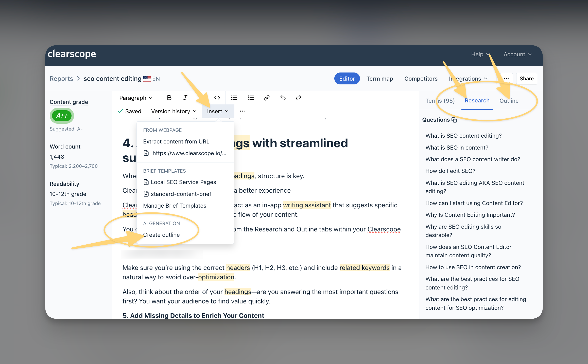Click the Reports breadcrumb link
This screenshot has height=364, width=588.
click(x=61, y=79)
